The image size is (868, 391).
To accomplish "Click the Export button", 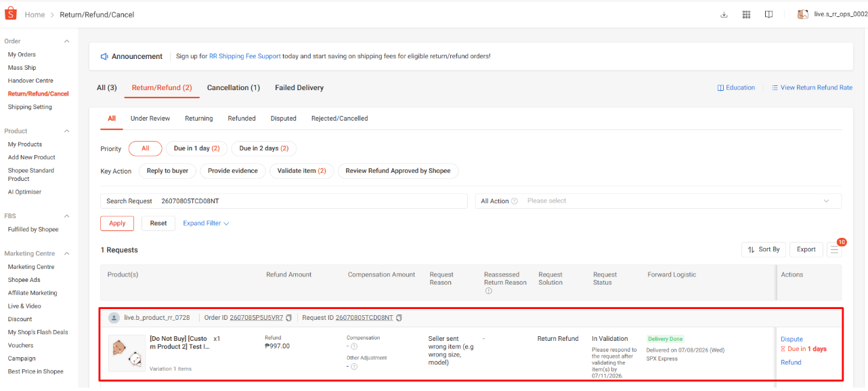I will pos(806,249).
